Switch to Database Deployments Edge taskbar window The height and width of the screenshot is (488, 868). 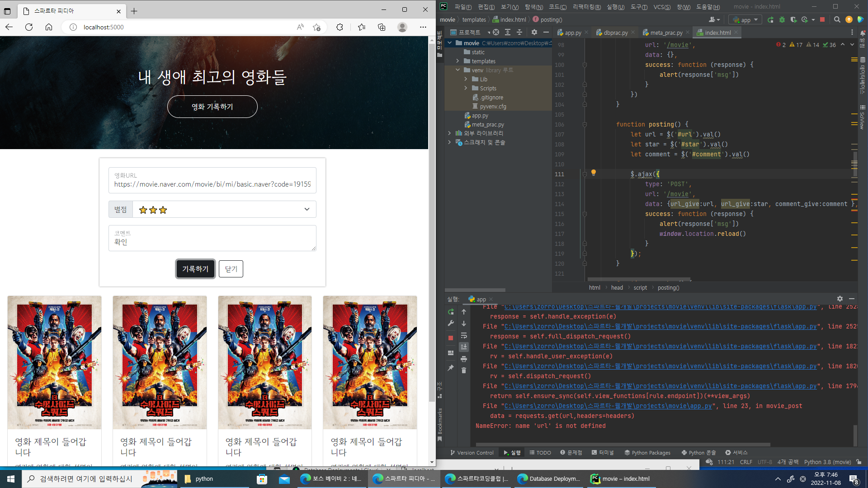click(548, 479)
